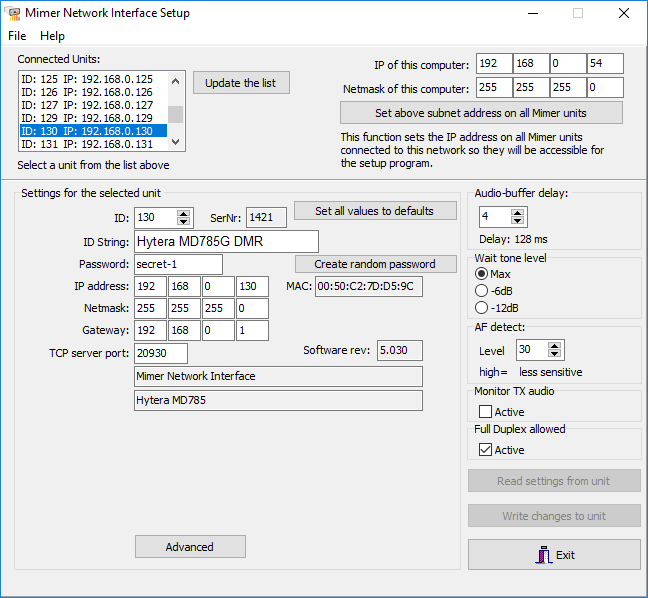
Task: Open the Advanced settings button
Action: click(190, 547)
